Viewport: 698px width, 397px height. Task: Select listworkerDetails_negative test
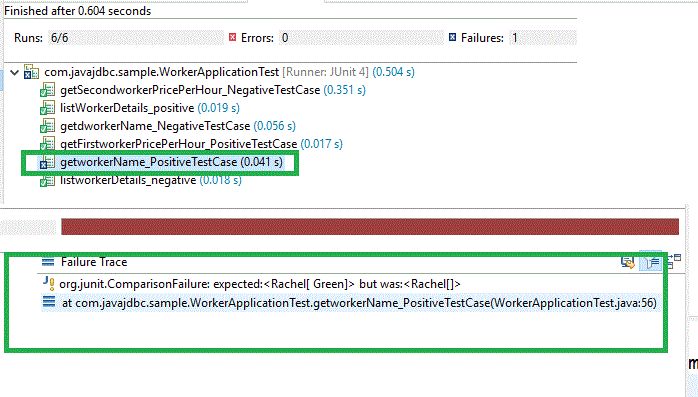pyautogui.click(x=128, y=180)
